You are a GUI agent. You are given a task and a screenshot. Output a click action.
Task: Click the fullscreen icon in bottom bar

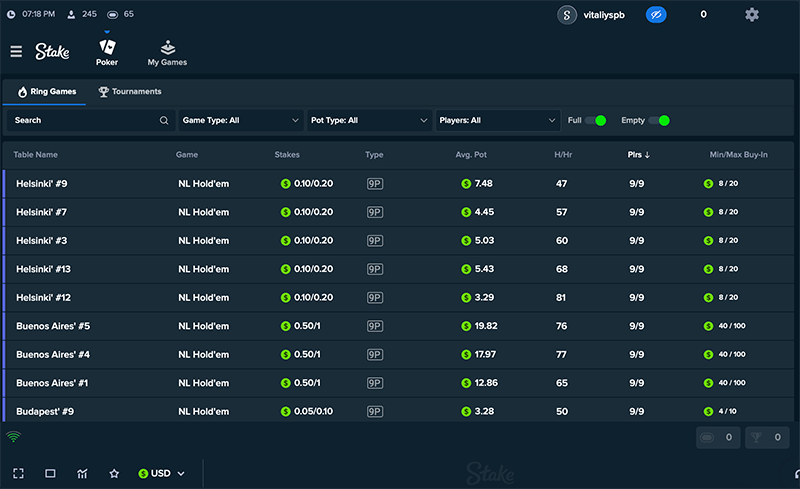[18, 473]
